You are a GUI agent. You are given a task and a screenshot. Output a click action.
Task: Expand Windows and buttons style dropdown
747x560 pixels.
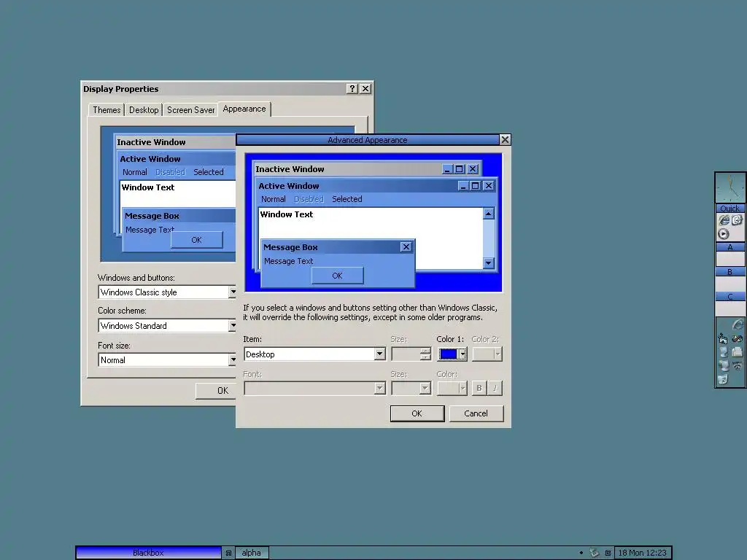pos(232,292)
